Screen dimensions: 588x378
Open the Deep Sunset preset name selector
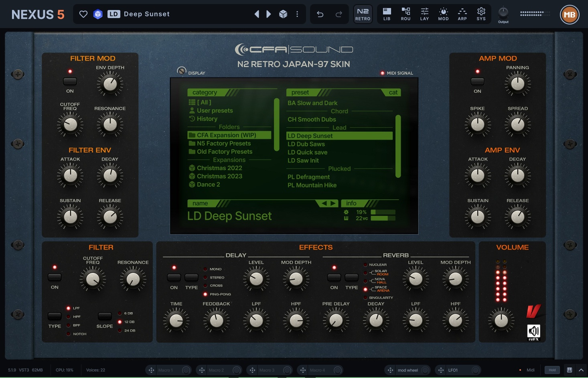pyautogui.click(x=147, y=14)
